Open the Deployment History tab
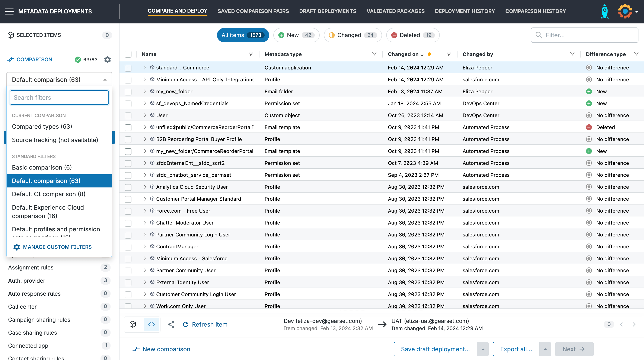 click(465, 11)
